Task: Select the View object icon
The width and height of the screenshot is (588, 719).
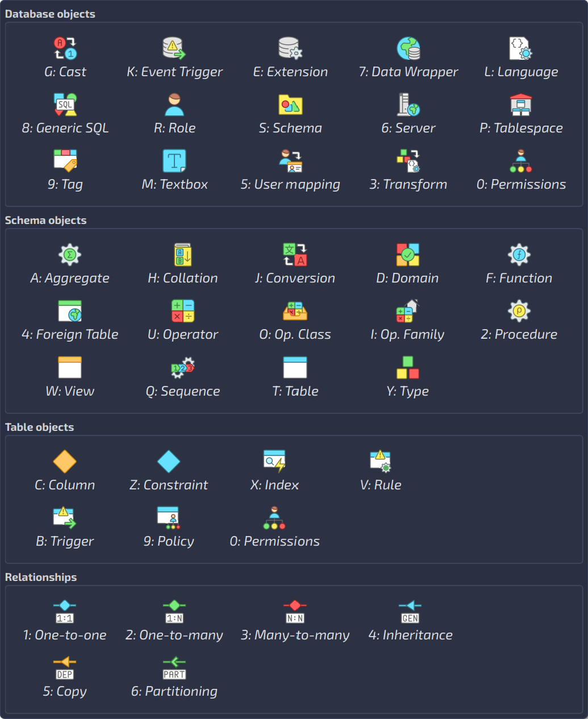Action: 70,367
